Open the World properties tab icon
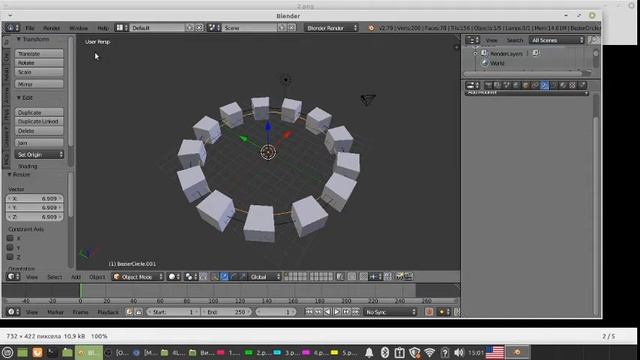 coord(516,85)
